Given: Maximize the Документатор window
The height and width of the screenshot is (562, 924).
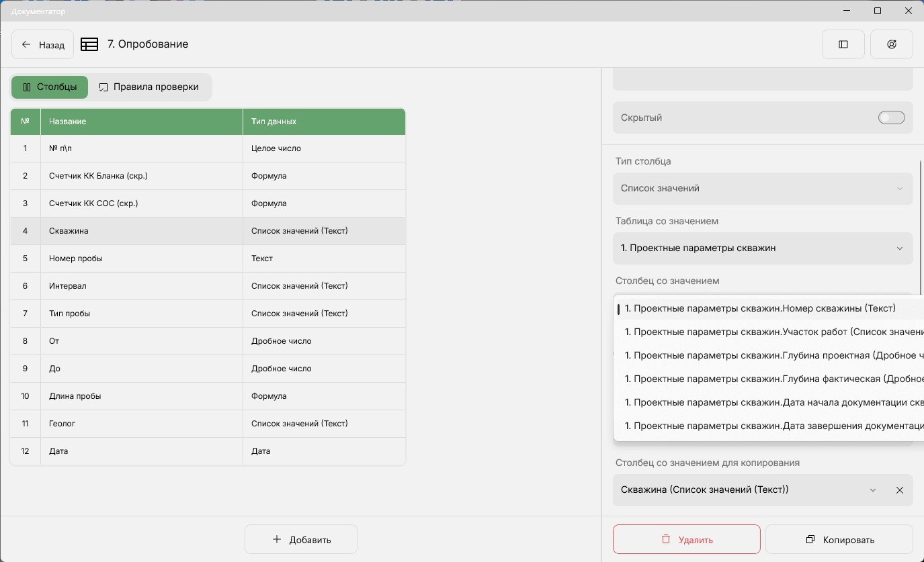Looking at the screenshot, I should 878,11.
